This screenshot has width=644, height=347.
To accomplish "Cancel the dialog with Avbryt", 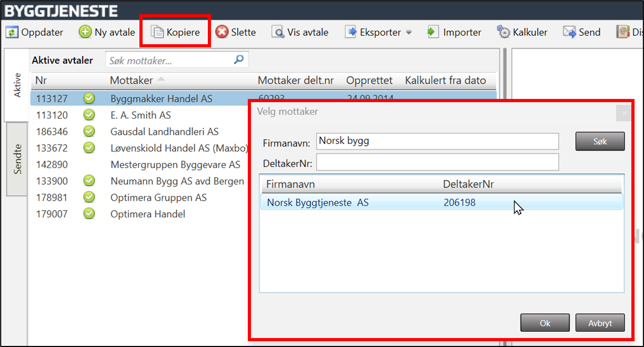I will 600,323.
